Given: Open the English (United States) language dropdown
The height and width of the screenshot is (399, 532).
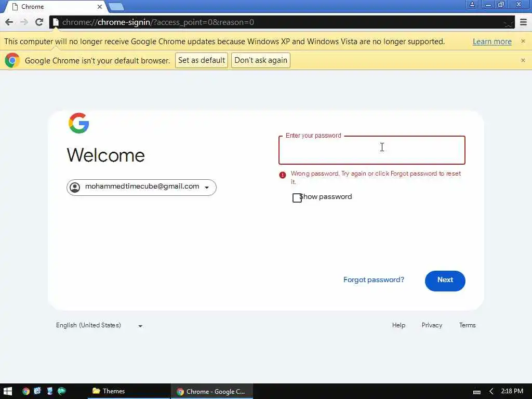Looking at the screenshot, I should pos(99,325).
